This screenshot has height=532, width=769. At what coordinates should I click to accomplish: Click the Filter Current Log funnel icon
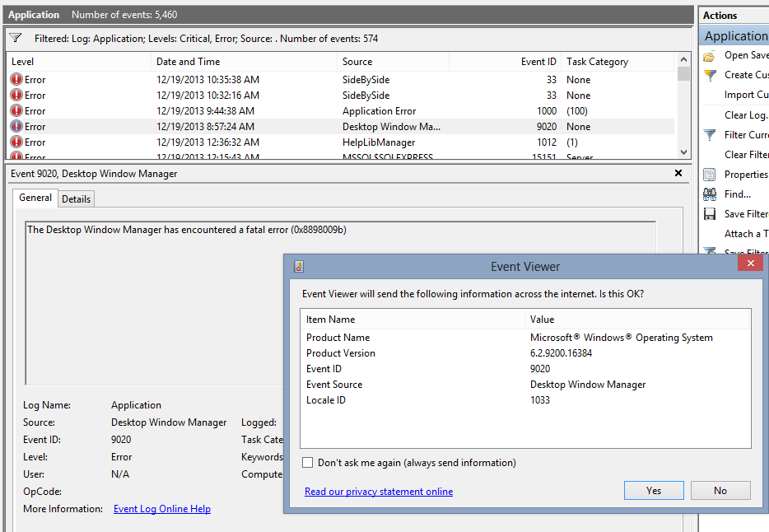point(710,135)
